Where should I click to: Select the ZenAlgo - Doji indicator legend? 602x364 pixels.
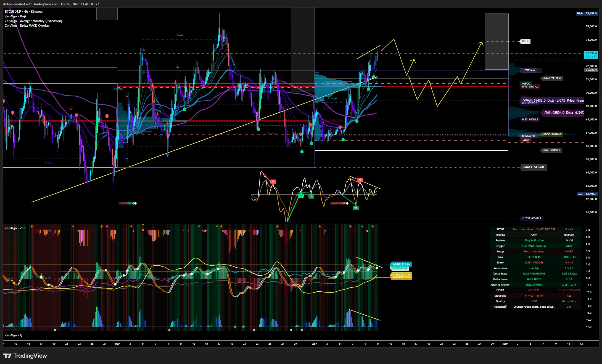coord(15,16)
